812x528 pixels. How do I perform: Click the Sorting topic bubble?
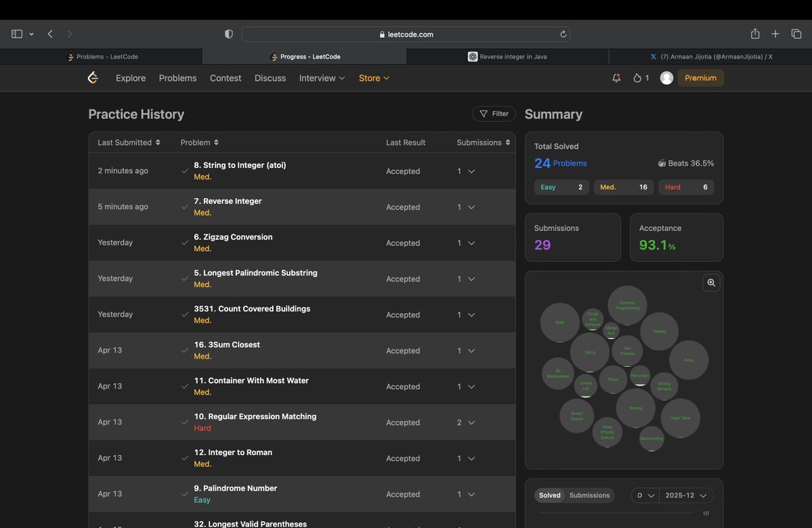[x=635, y=408]
